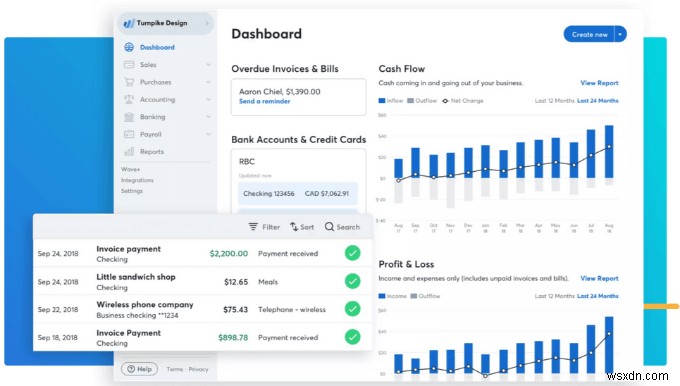The height and width of the screenshot is (386, 680).
Task: Select the Reports bar chart icon
Action: pyautogui.click(x=129, y=151)
